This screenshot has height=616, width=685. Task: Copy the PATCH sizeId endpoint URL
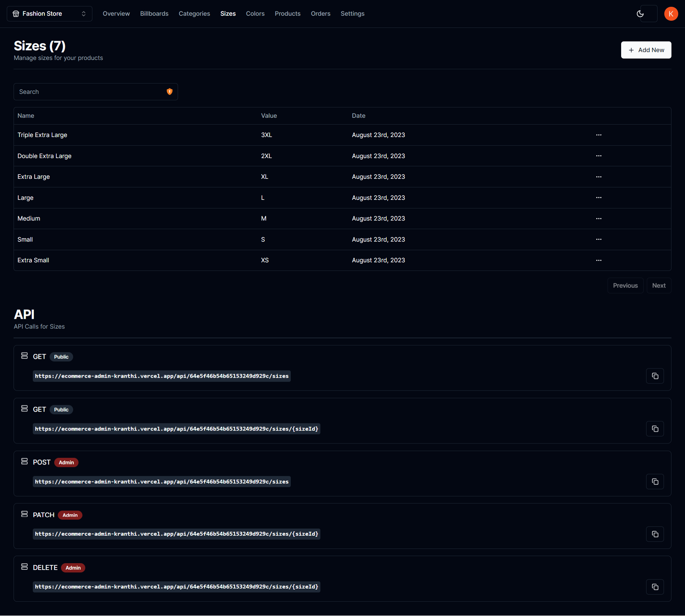(x=655, y=534)
